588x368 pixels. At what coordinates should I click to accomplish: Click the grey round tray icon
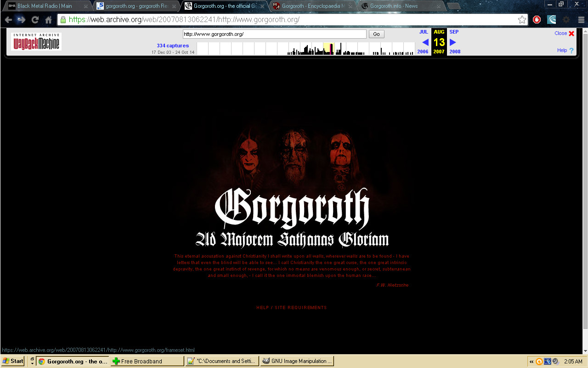tap(555, 362)
